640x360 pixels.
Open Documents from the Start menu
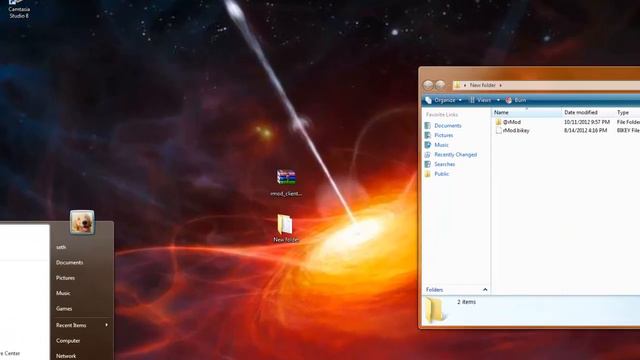[69, 262]
